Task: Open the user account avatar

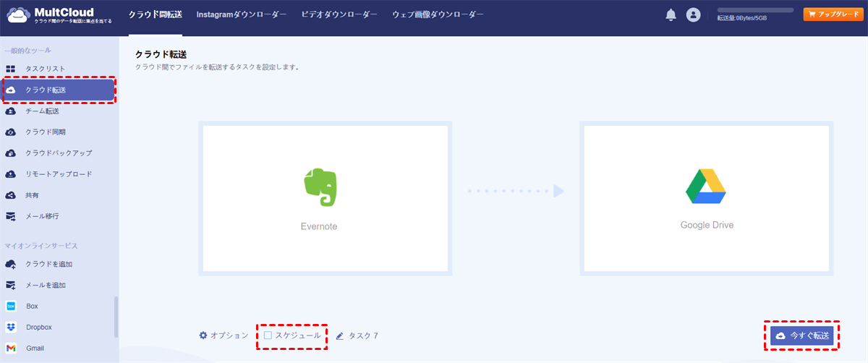Action: pyautogui.click(x=693, y=14)
